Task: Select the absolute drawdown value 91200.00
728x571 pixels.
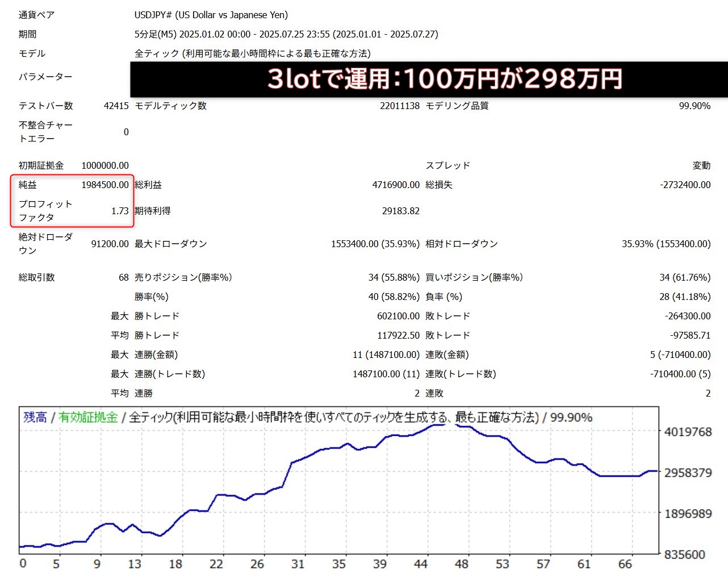Action: click(x=110, y=244)
